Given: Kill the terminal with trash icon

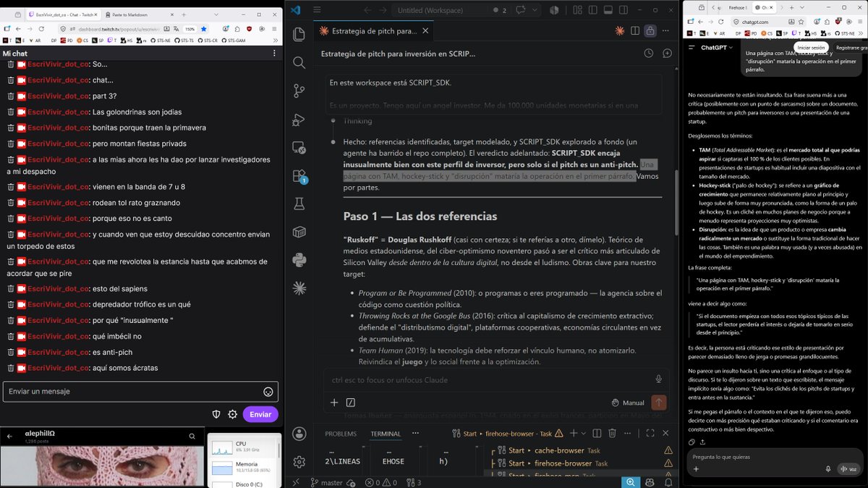Looking at the screenshot, I should point(611,434).
